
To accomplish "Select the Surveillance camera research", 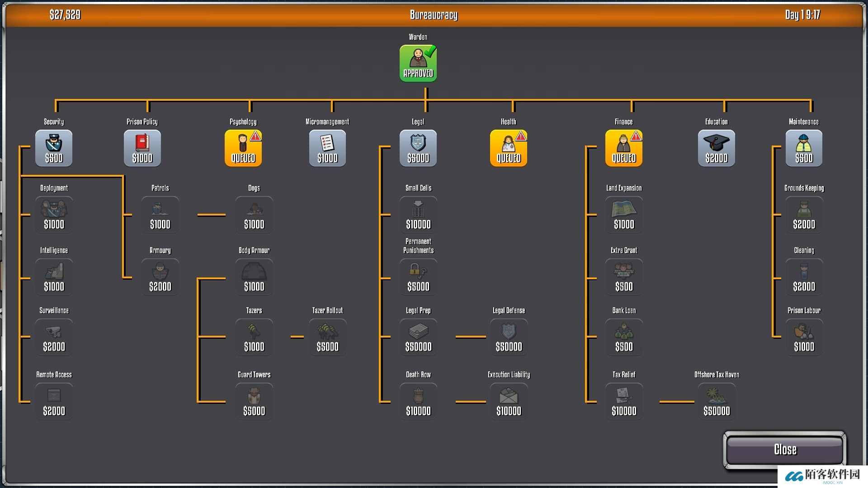I will [x=54, y=337].
